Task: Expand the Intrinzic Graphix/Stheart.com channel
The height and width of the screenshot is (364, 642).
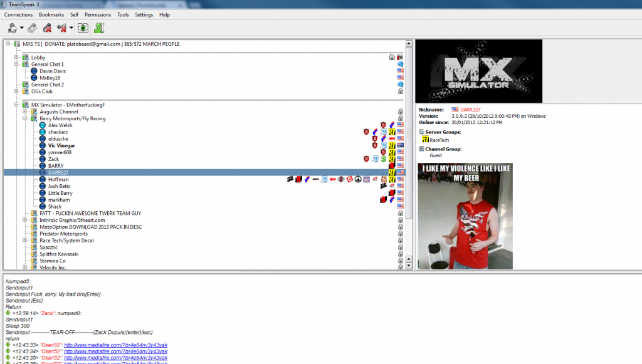Action: point(25,220)
